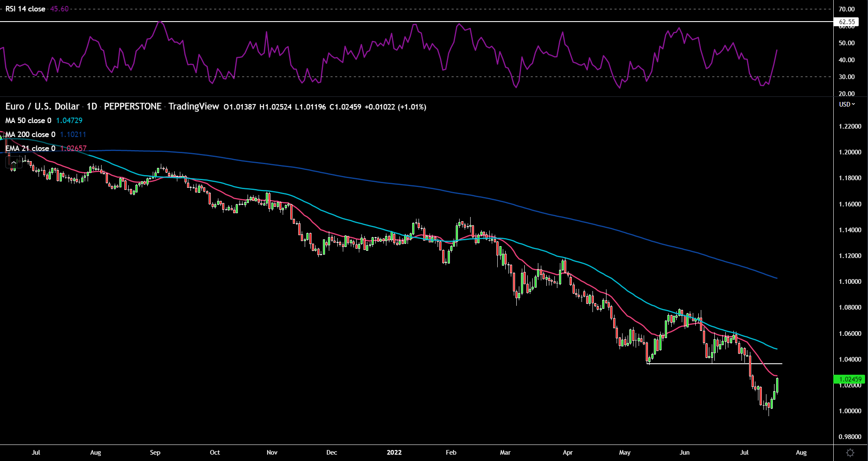Click the 62.55 RSI level price tag
This screenshot has width=868, height=461.
[847, 22]
